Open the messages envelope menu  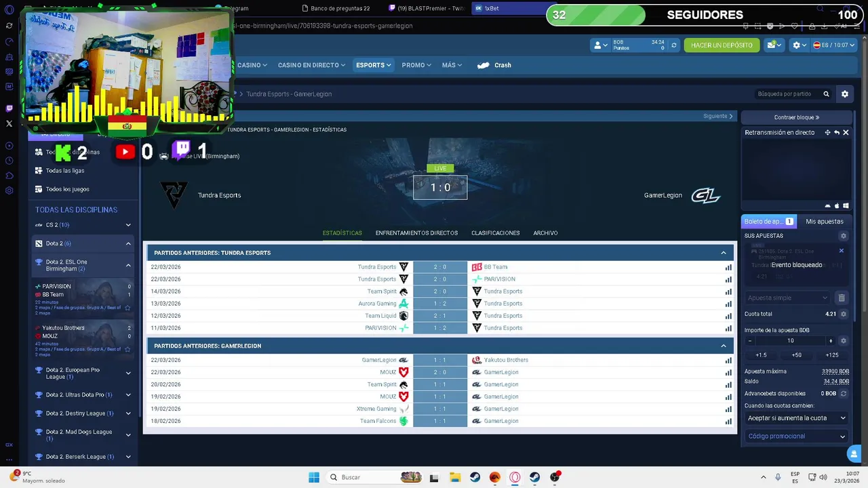pos(774,45)
